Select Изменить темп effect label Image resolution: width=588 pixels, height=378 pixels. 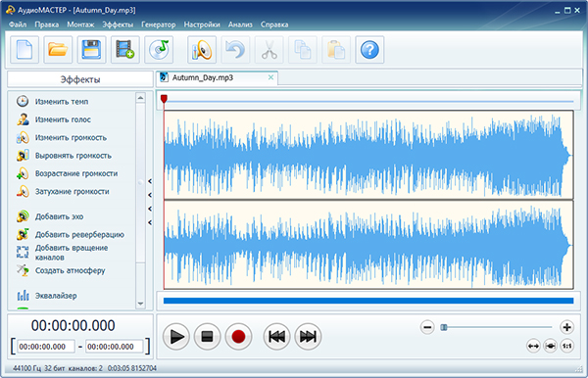coord(62,102)
